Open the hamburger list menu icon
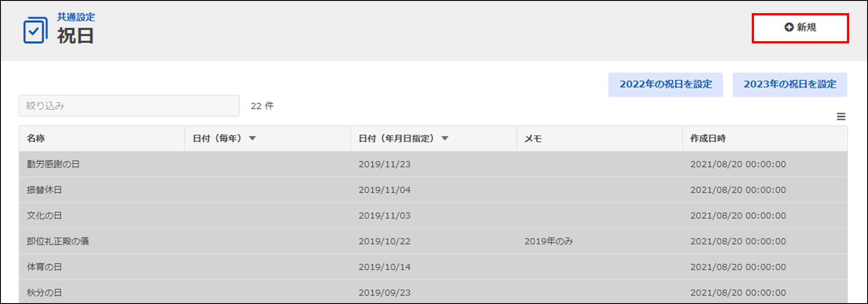 click(x=841, y=117)
